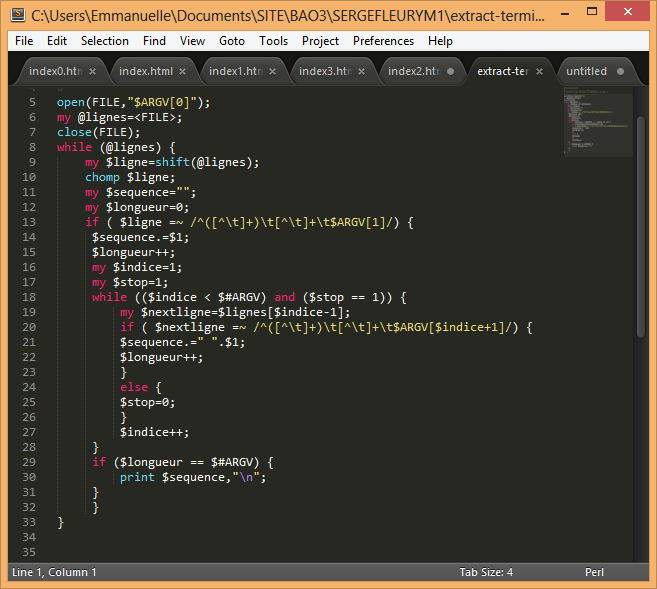657x589 pixels.
Task: Click line number 35 in gutter
Action: [x=29, y=552]
